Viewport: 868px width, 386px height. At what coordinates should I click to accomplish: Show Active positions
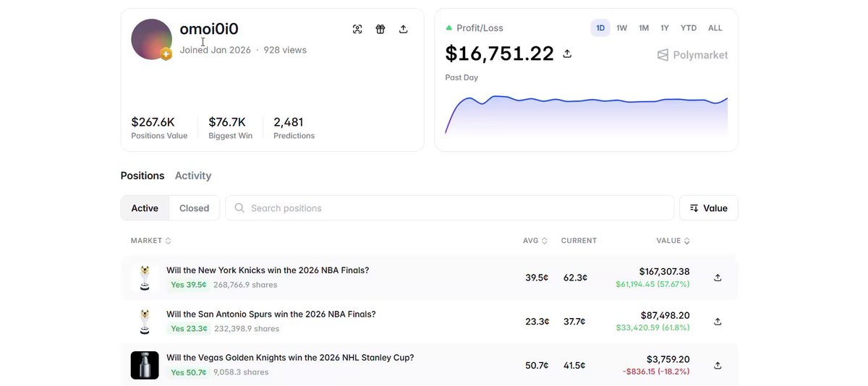coord(145,208)
